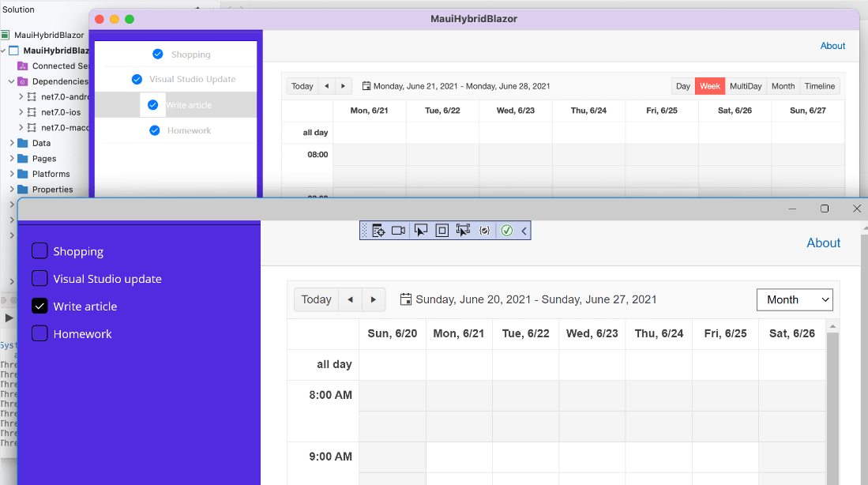The image size is (868, 485).
Task: Click the Platforms folder icon in Solution tree
Action: 23,174
